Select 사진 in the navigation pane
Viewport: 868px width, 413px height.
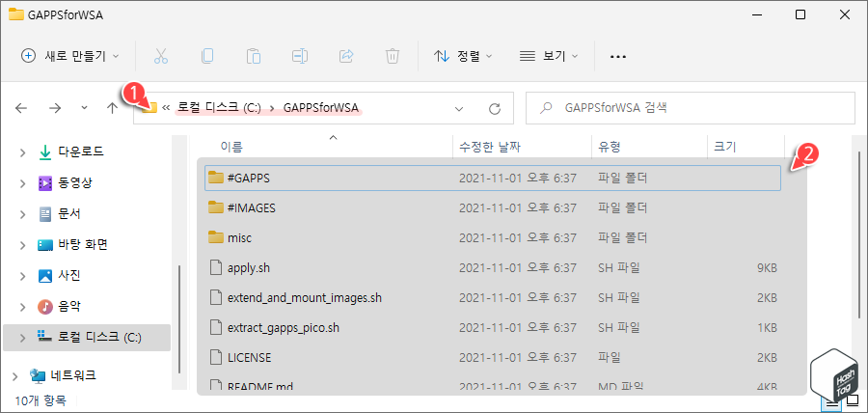click(x=69, y=275)
